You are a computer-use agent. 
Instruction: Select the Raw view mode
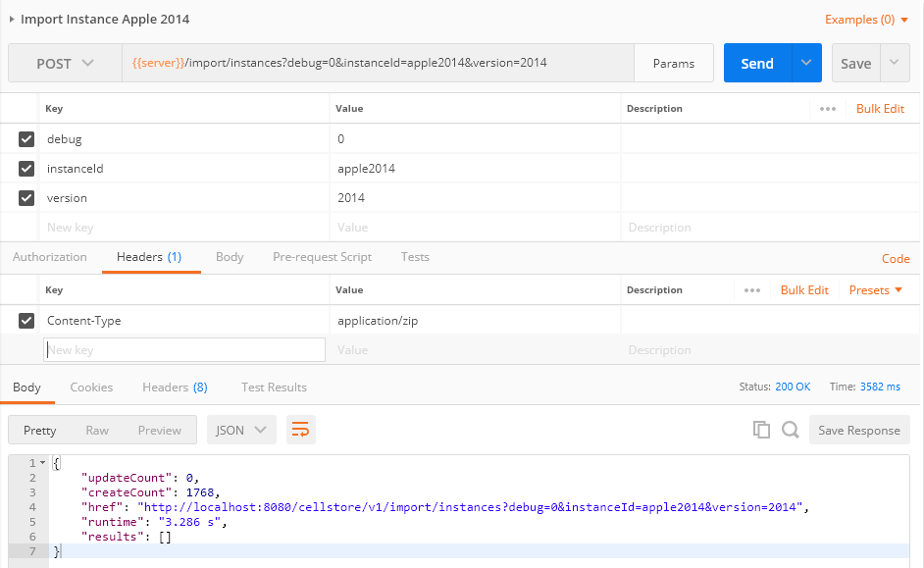(x=97, y=430)
